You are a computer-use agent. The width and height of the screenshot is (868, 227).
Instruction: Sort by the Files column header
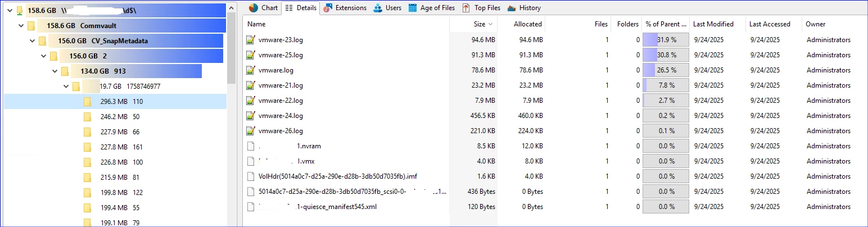(x=578, y=24)
